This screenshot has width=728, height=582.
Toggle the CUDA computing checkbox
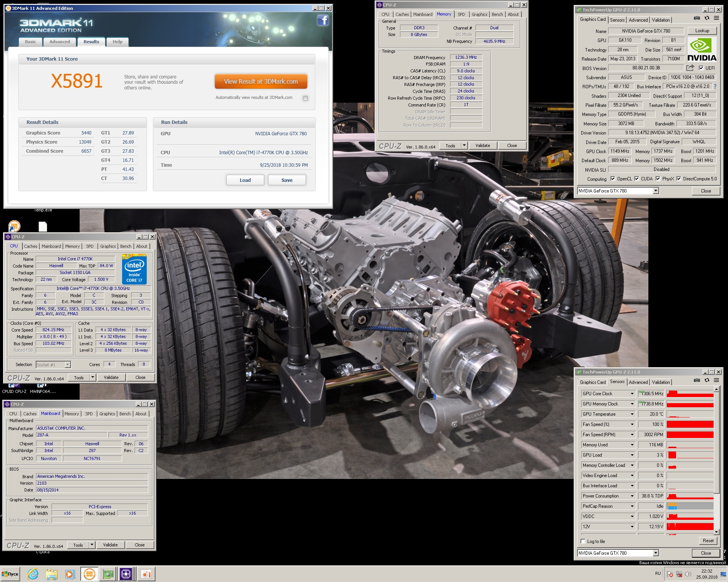tap(637, 179)
